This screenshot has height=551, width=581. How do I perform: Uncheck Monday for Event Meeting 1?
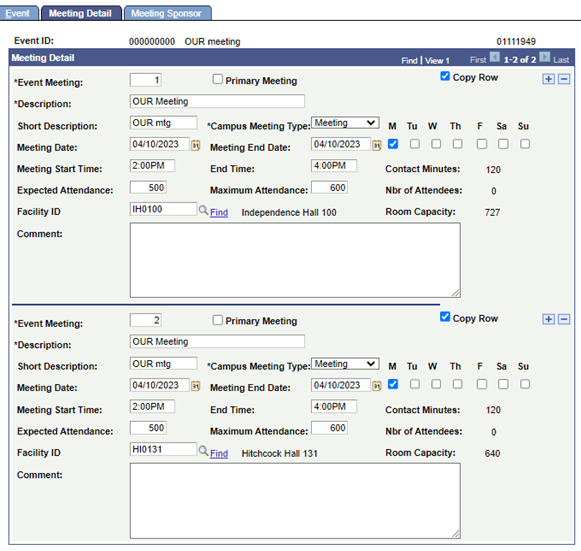pyautogui.click(x=393, y=144)
